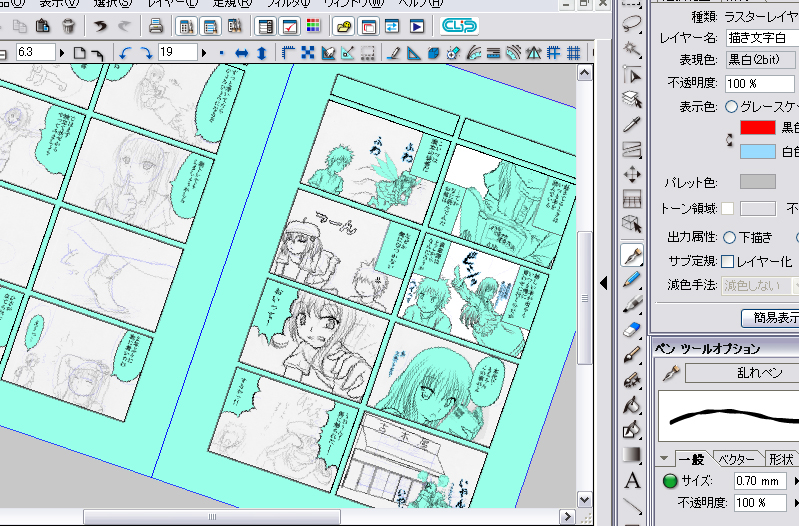Open zoom presets arrow next to 6.3
The width and height of the screenshot is (799, 526).
[x=62, y=52]
